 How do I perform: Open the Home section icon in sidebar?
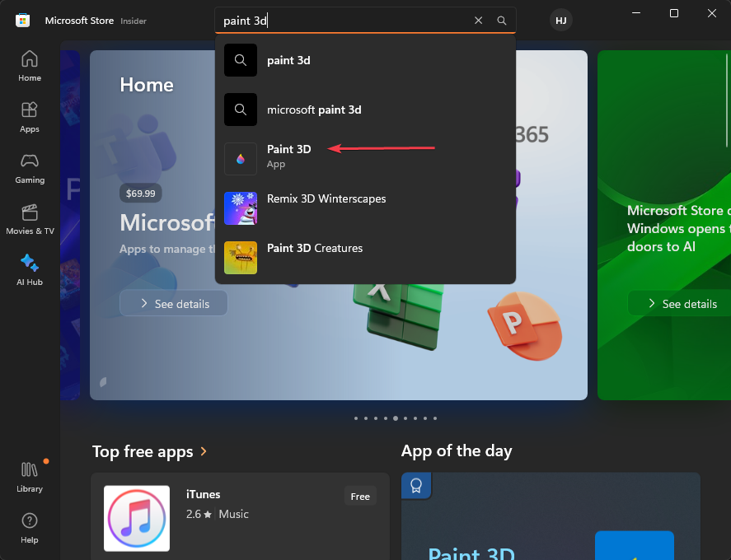click(30, 59)
